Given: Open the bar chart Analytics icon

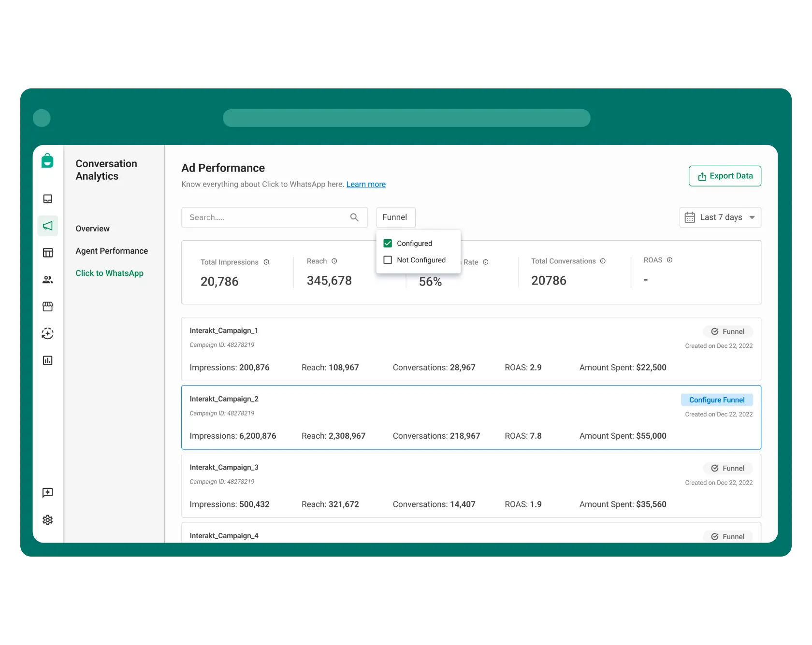Looking at the screenshot, I should click(47, 360).
